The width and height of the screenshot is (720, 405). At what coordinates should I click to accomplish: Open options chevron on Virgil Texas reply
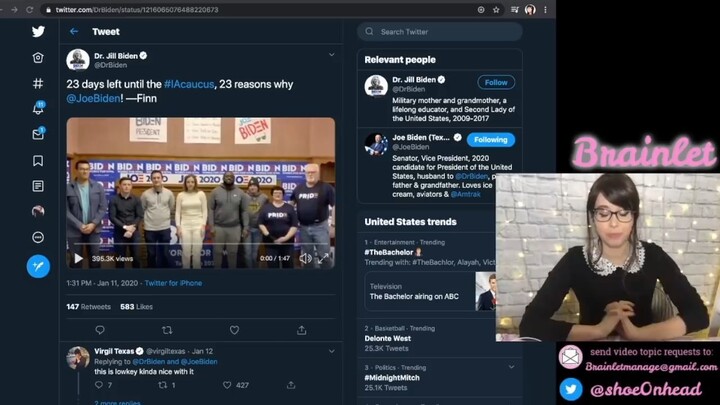332,351
